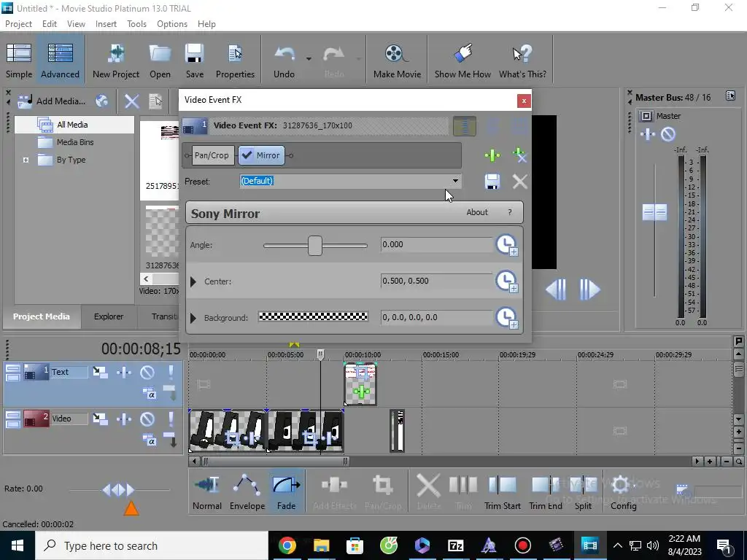Toggle compositing mode on Text track

point(149,393)
